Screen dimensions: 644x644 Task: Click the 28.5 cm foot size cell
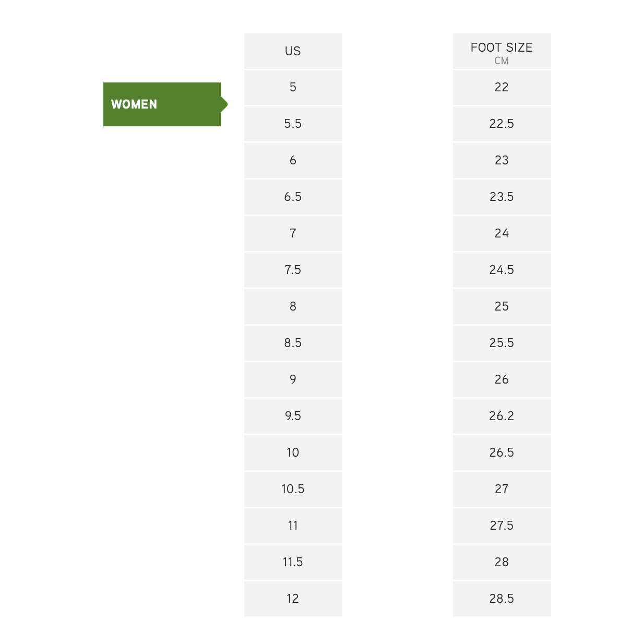502,599
